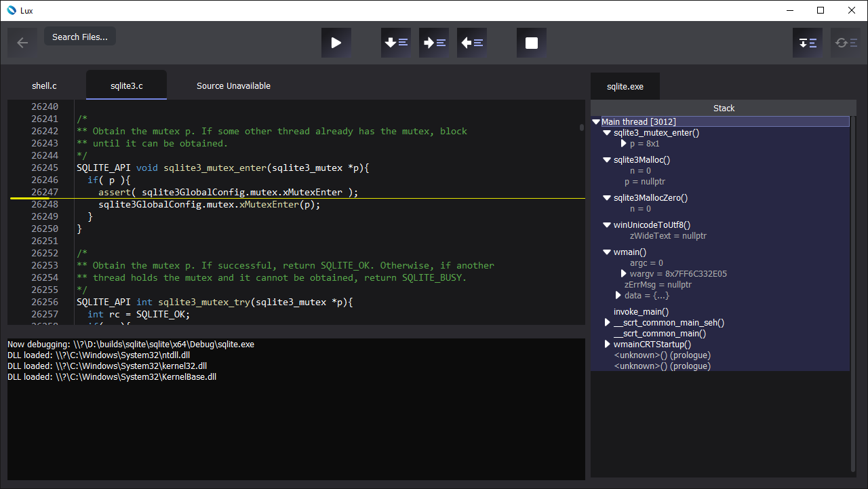
Task: Maximize the Lux window
Action: (821, 10)
